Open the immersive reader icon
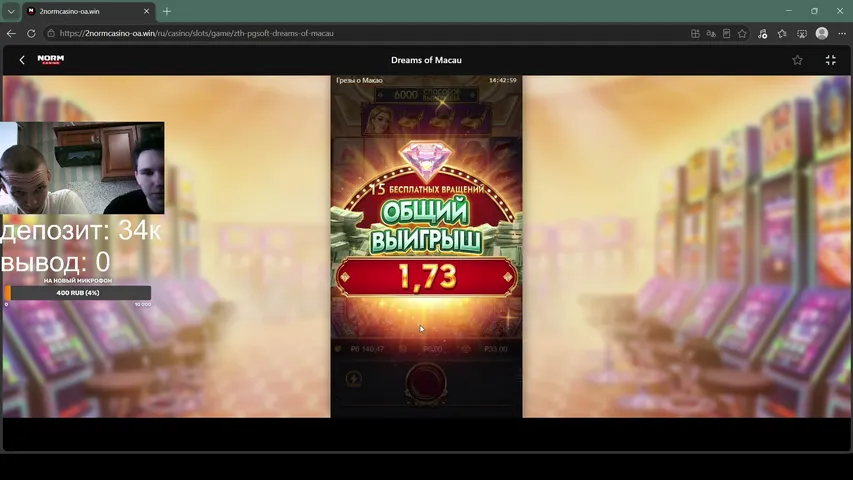The width and height of the screenshot is (853, 480). [726, 34]
